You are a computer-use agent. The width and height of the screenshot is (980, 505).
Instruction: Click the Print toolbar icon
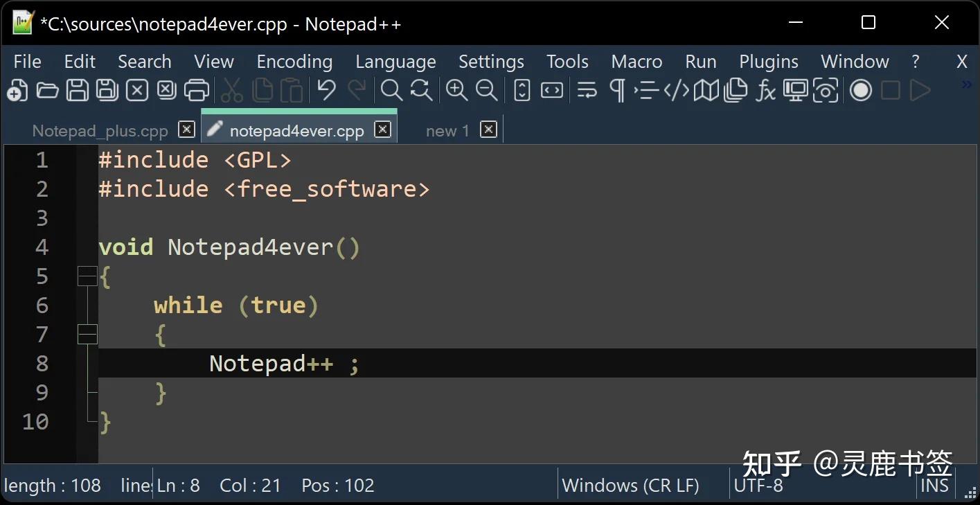coord(196,90)
